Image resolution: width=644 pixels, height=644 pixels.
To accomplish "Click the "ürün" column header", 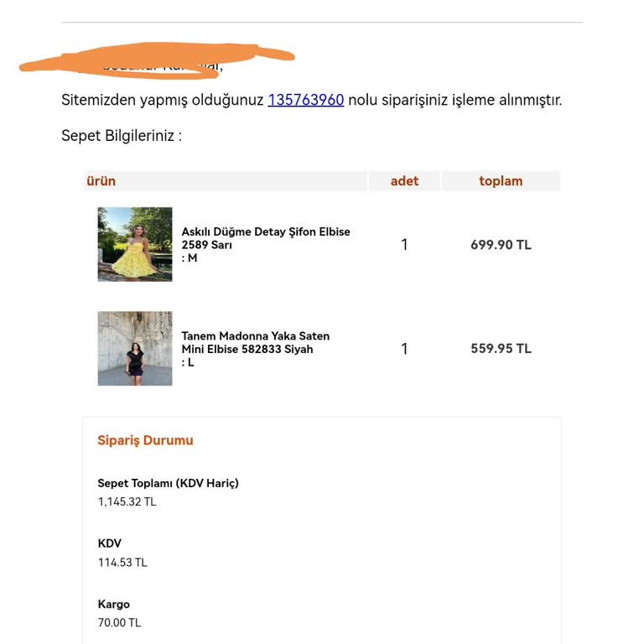I will point(101,181).
